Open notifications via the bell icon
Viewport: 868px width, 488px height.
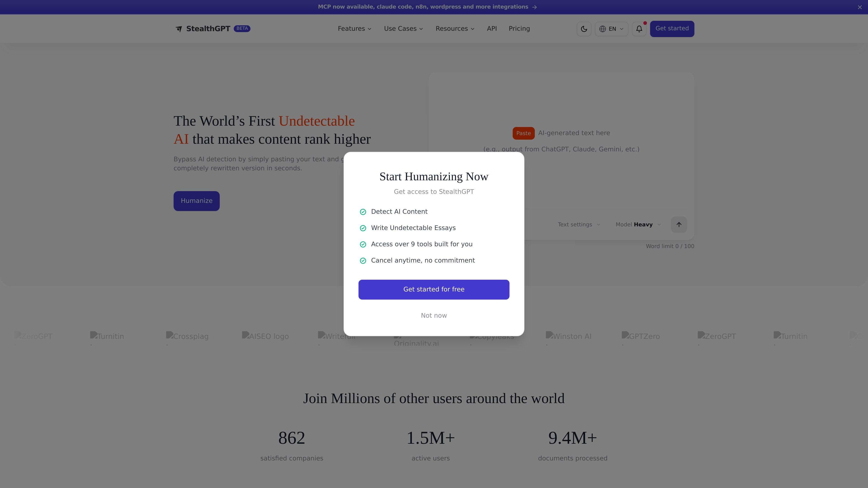point(639,29)
